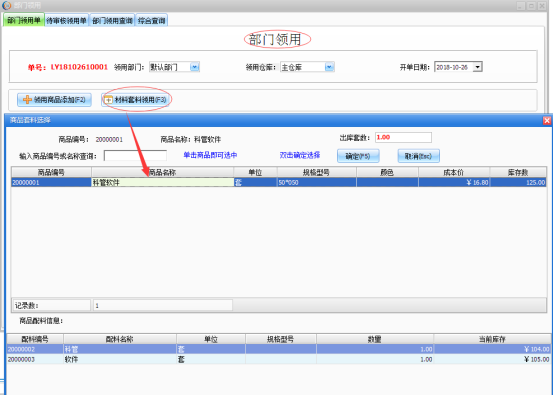
Task: Click the ¥16.80 cost price cell
Action: (x=454, y=182)
